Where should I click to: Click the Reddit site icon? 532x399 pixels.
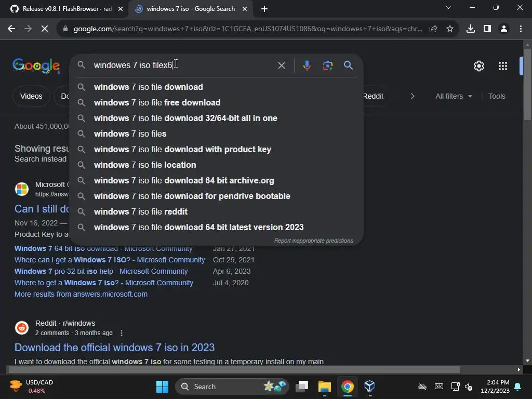[22, 328]
